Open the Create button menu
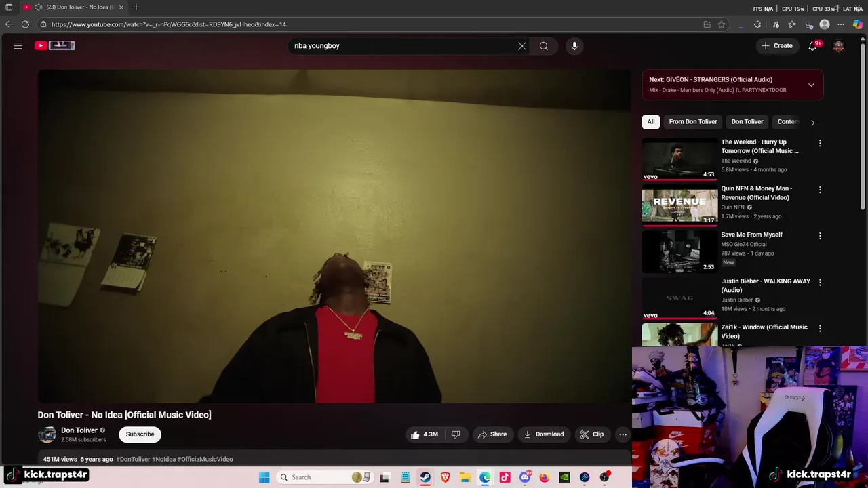Image resolution: width=868 pixels, height=488 pixels. [776, 46]
